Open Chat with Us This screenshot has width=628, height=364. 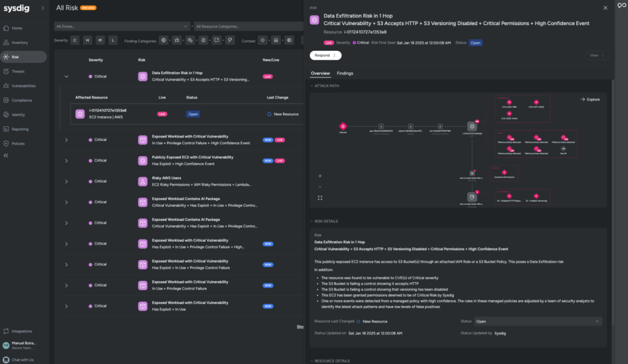coord(23,360)
